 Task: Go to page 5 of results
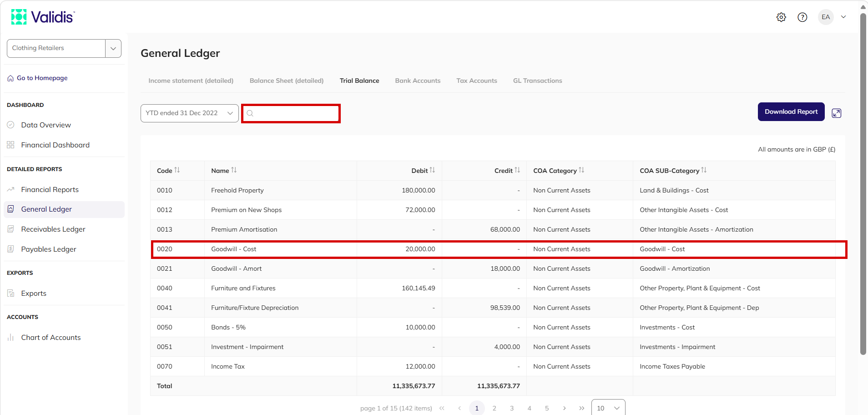[547, 408]
